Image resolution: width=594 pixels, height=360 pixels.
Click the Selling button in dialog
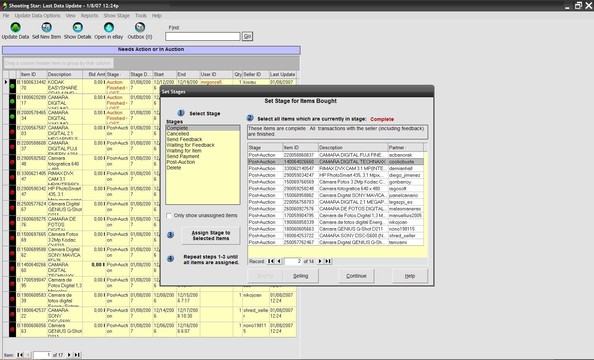(300, 276)
